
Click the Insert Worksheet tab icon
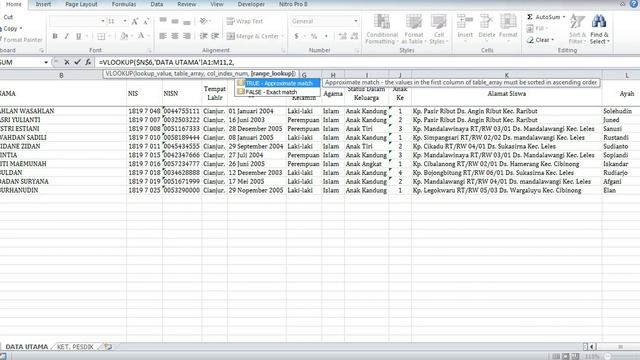108,347
